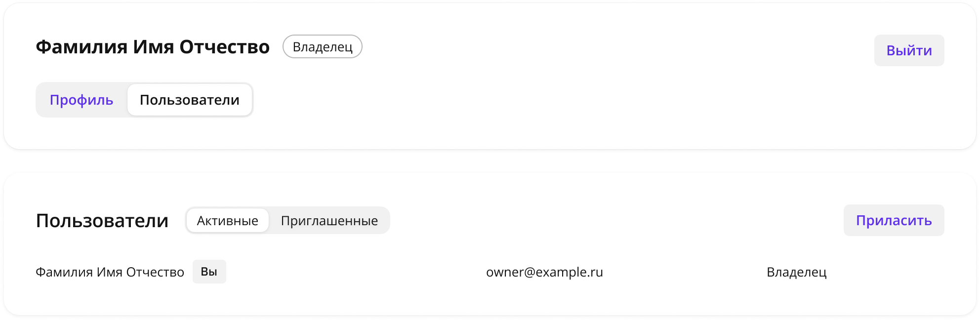This screenshot has width=980, height=320.
Task: Click the outlined Владелец badge beside name
Action: 323,46
